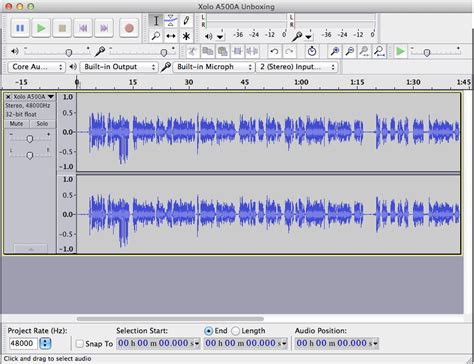
Task: Open the Core Audio host dropdown
Action: (x=36, y=67)
